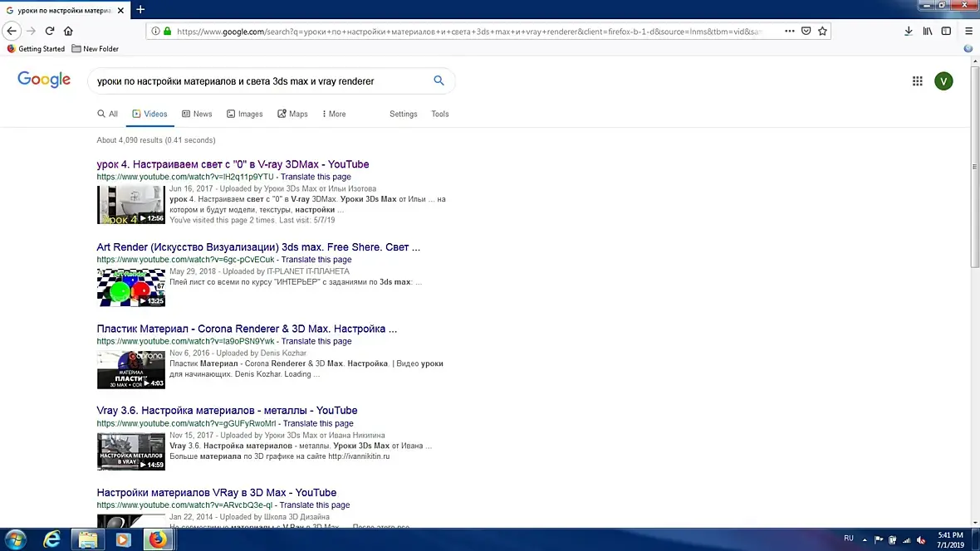Viewport: 980px width, 551px height.
Task: Click the page vertical scrollbar thumb
Action: tap(974, 168)
